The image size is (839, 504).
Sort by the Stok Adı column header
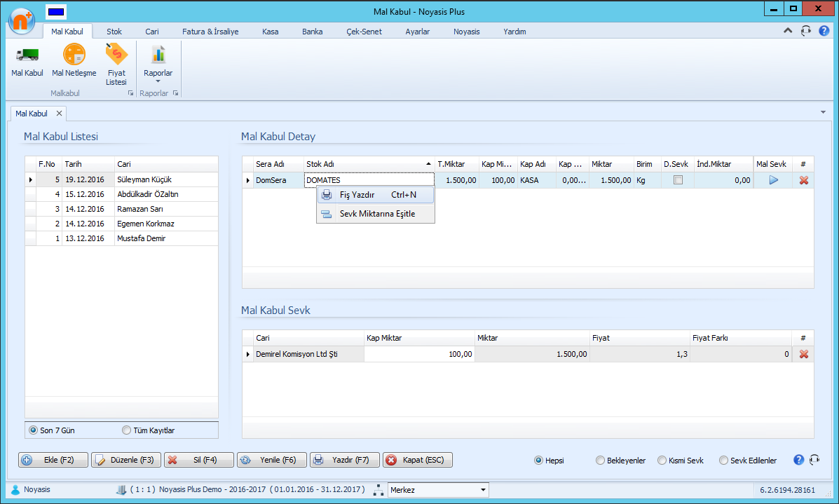tap(369, 164)
